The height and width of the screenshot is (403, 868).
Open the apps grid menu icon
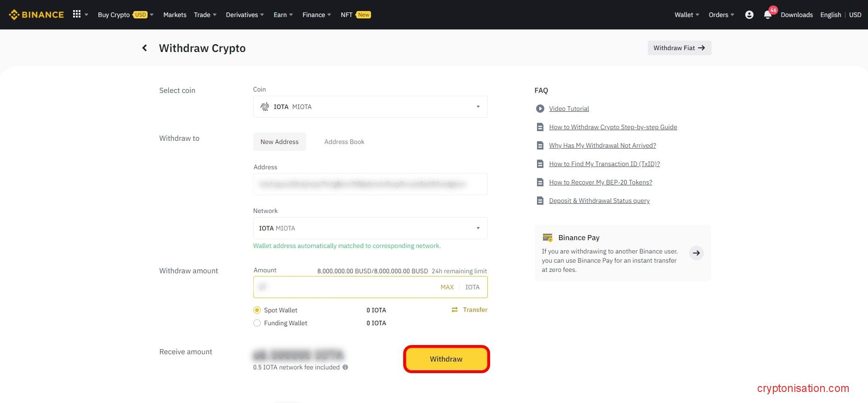tap(77, 14)
